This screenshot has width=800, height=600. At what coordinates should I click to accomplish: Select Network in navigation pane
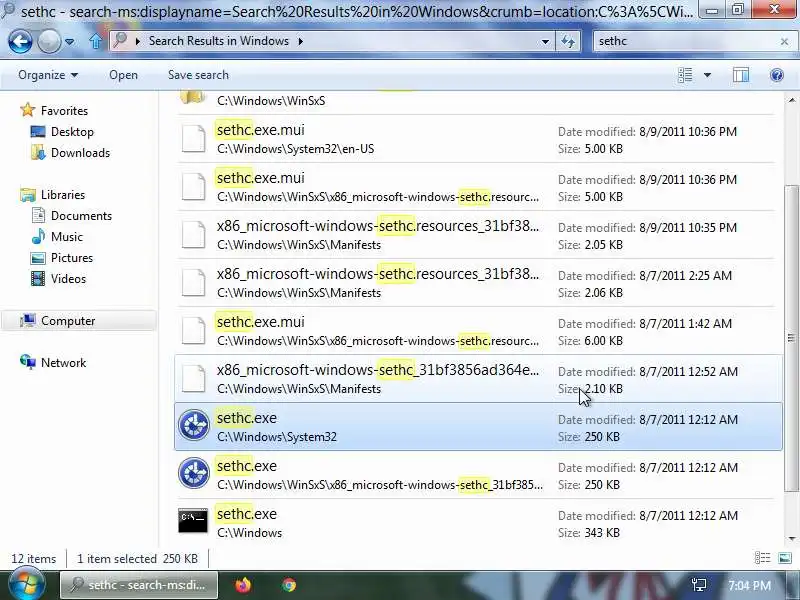[63, 363]
